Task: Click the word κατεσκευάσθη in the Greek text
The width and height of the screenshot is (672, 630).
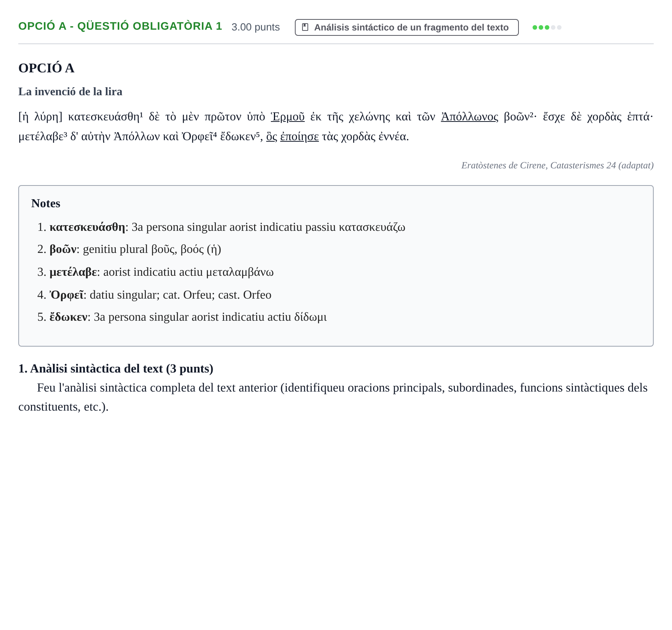Action: 104,117
